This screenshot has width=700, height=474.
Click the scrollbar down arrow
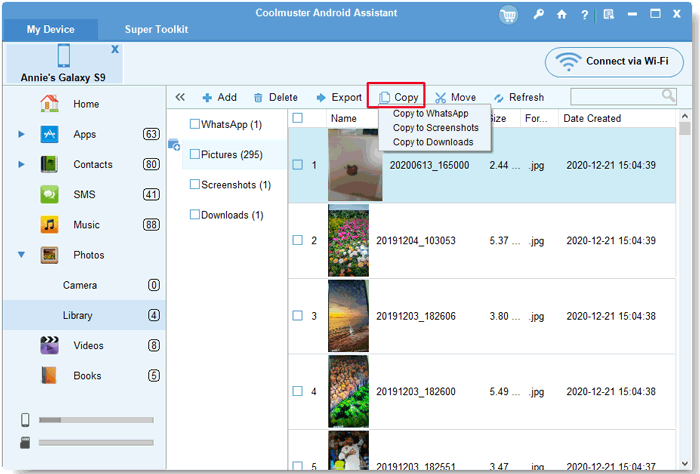click(684, 464)
